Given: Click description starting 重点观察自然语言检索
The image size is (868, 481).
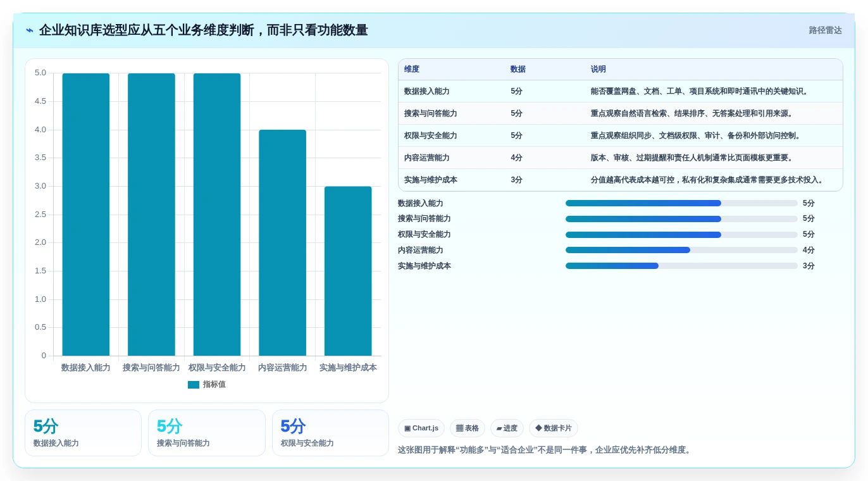Looking at the screenshot, I should [692, 113].
